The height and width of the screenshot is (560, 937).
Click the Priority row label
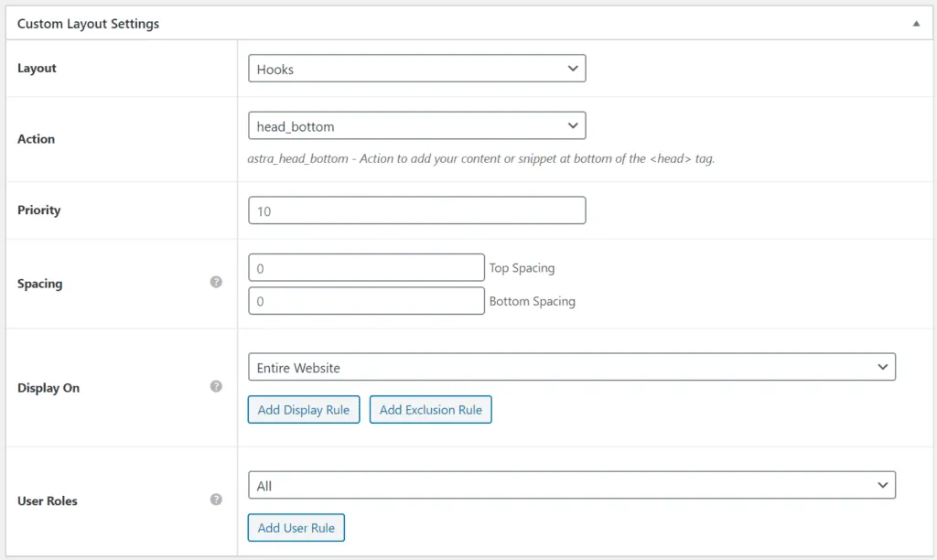[x=38, y=210]
